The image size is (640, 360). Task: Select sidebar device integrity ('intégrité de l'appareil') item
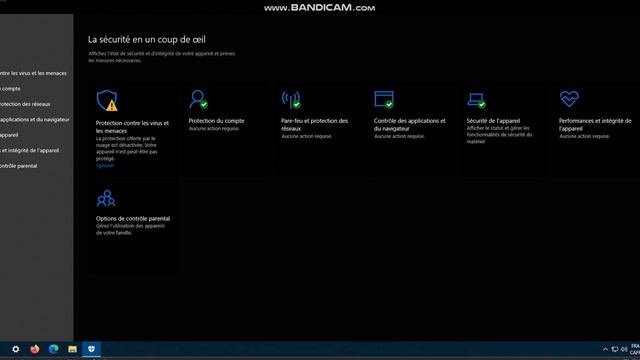(x=30, y=151)
